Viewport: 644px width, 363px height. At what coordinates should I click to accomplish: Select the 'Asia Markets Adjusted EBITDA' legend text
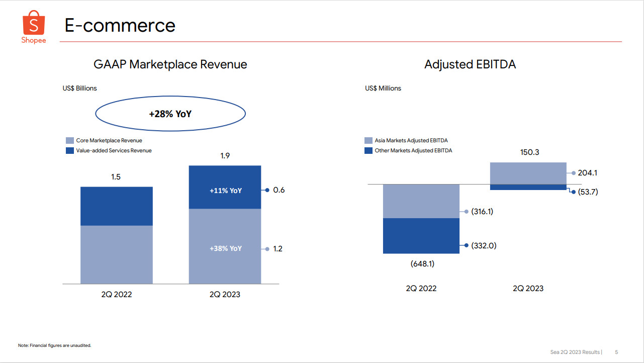[x=411, y=141]
